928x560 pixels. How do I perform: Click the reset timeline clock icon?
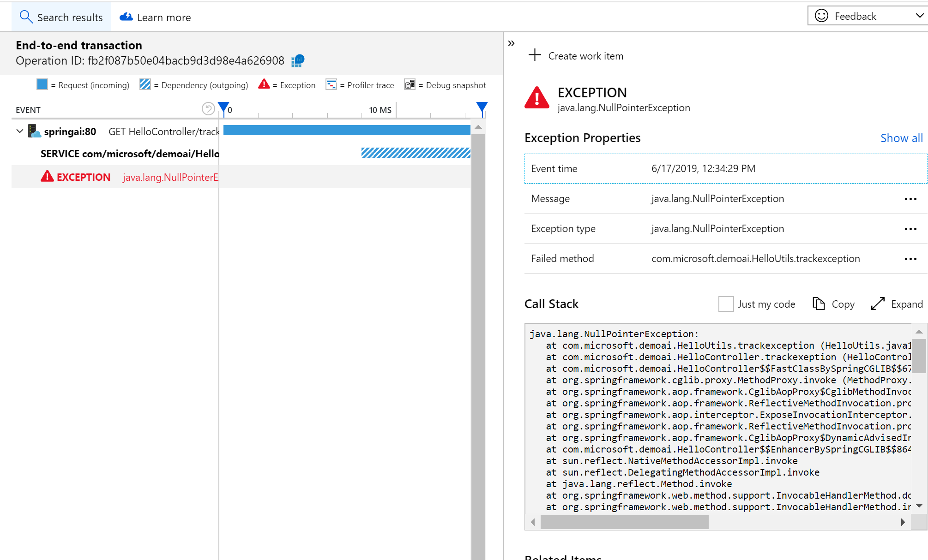[x=208, y=109]
